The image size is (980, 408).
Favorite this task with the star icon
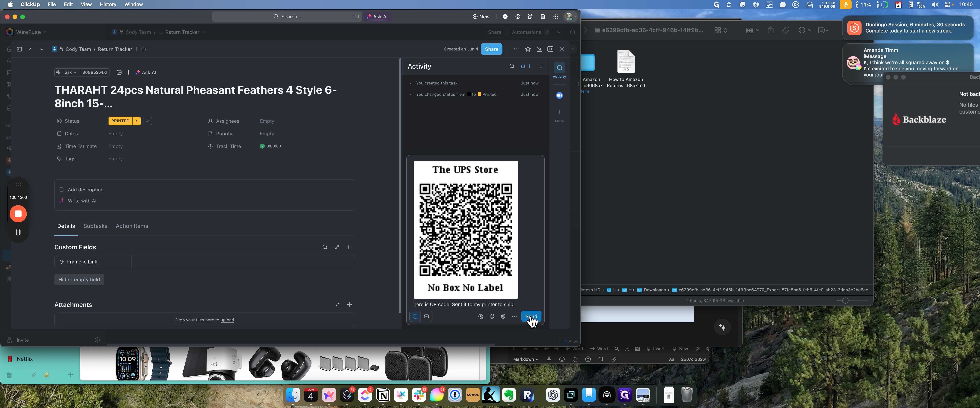click(x=528, y=49)
